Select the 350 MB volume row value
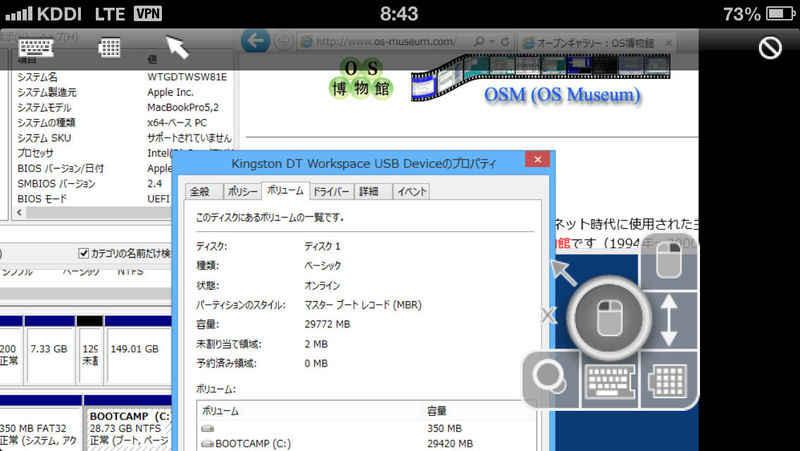800x451 pixels. [444, 429]
